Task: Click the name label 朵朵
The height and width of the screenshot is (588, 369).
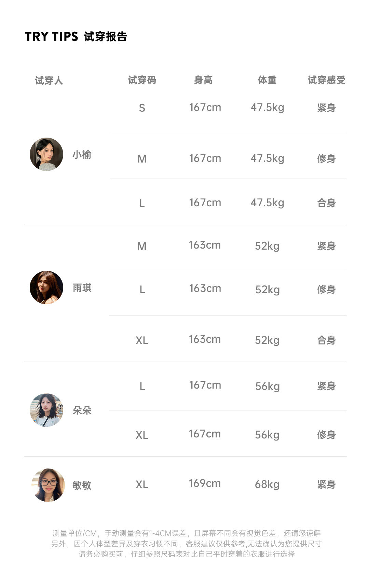Action: coord(82,410)
